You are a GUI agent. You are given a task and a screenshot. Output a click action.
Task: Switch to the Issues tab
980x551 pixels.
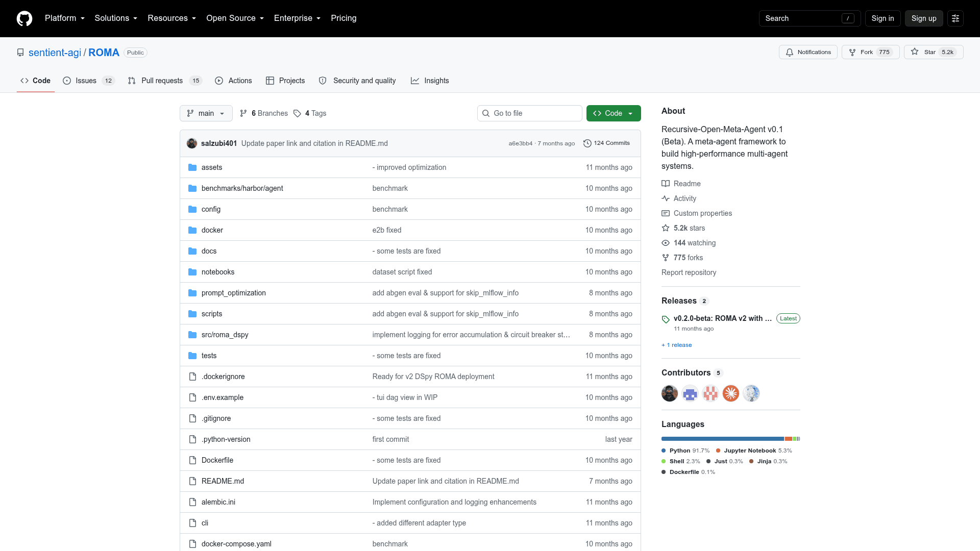click(x=89, y=81)
